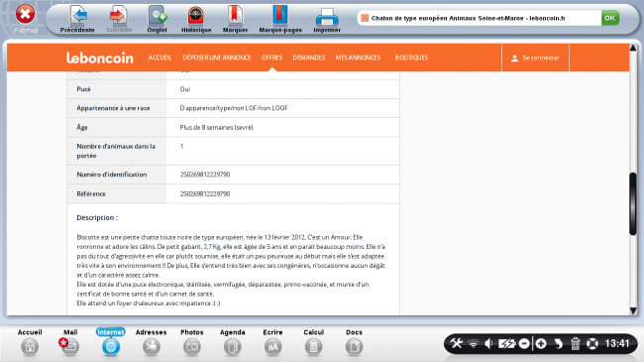
Task: Click 'Oui' value in Pucé row
Action: tap(185, 89)
